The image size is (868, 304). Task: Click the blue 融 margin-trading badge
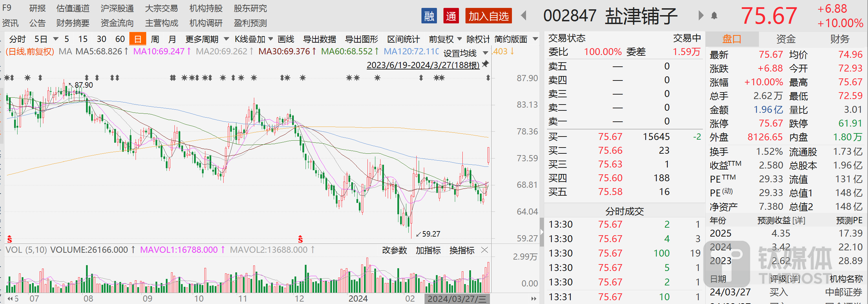(x=429, y=16)
